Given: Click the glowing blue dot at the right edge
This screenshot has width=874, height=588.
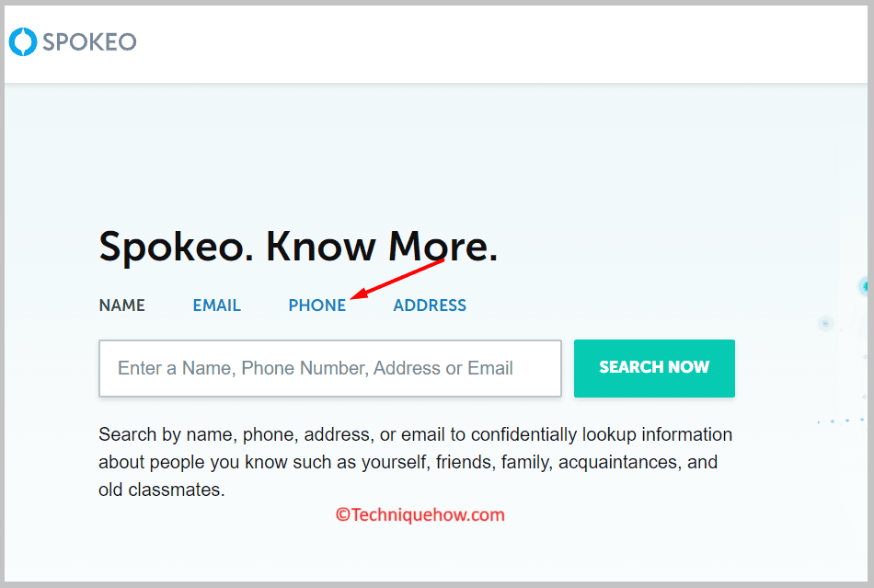Looking at the screenshot, I should (x=864, y=286).
